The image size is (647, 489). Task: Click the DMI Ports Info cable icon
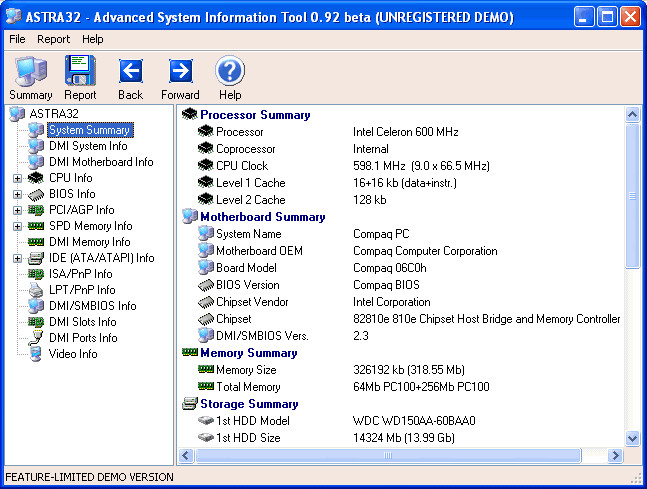point(36,338)
